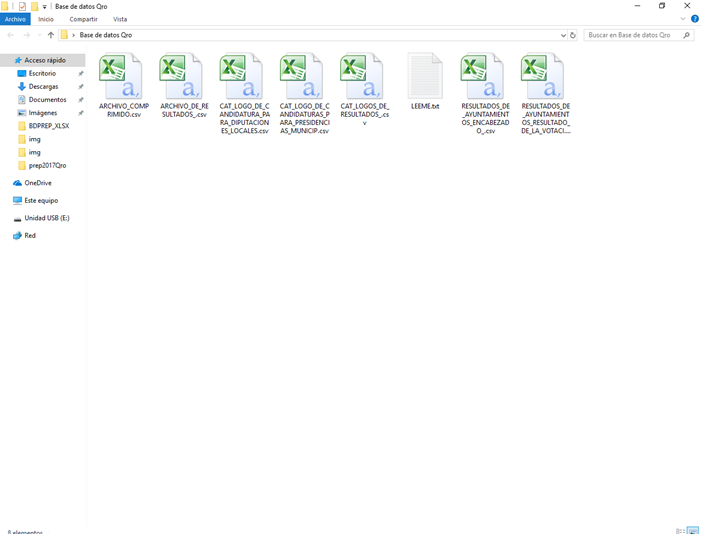Expand the ribbon using the chevron
Viewport: 701px width, 534px height.
pyautogui.click(x=683, y=19)
